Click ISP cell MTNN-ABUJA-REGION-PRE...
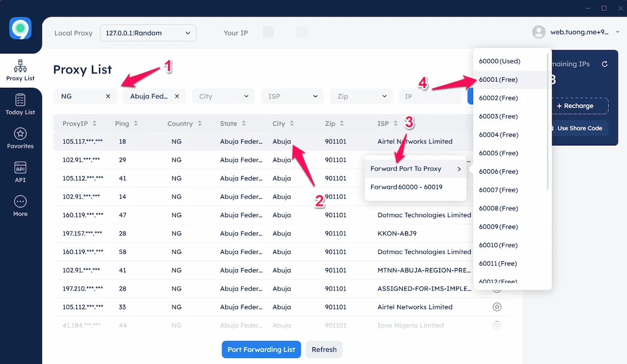 (x=425, y=270)
